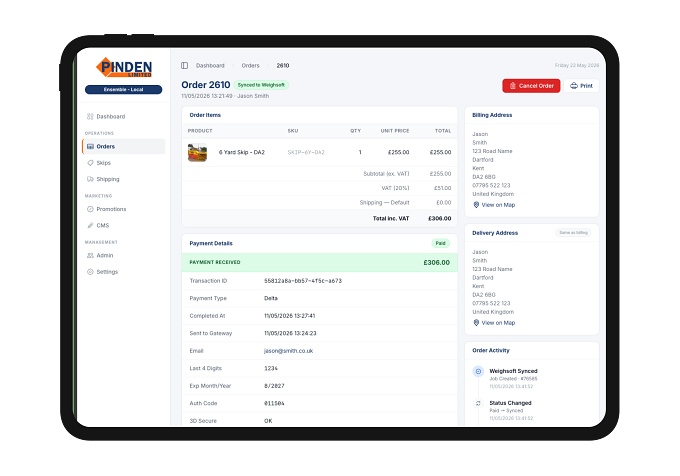
Task: Click the Weighsoft Synced activity icon
Action: tap(478, 372)
